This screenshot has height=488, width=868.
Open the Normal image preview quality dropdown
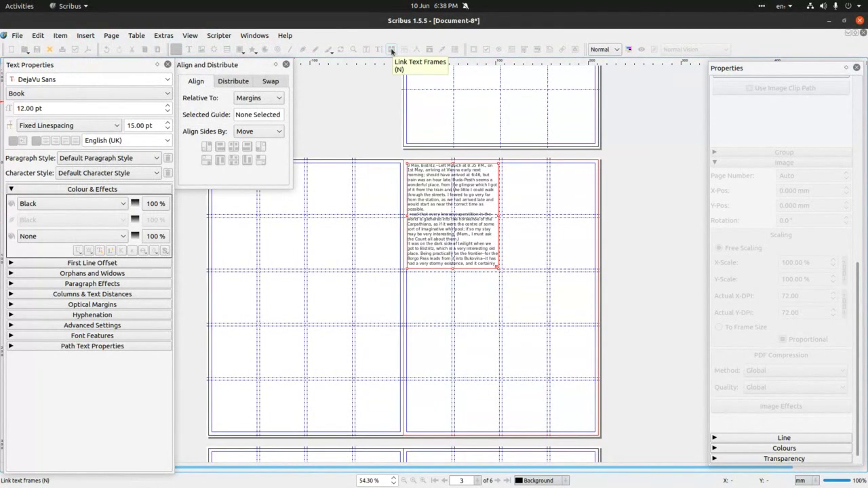coord(604,49)
